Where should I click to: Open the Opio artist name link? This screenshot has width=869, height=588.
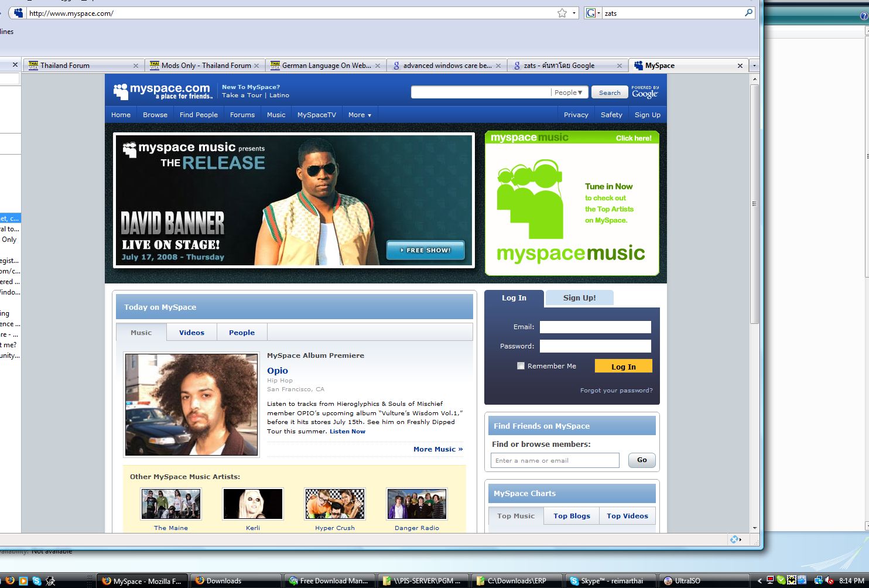point(278,371)
